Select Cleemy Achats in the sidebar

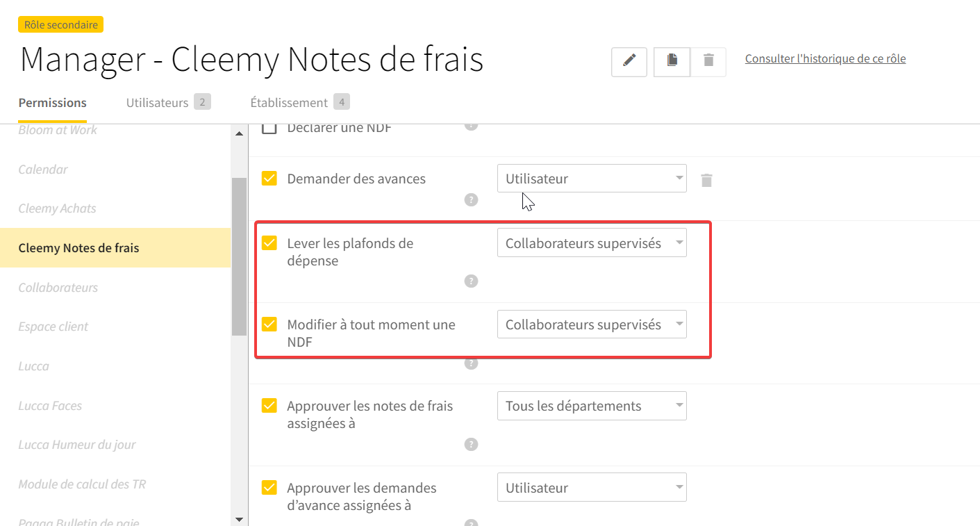(x=58, y=208)
